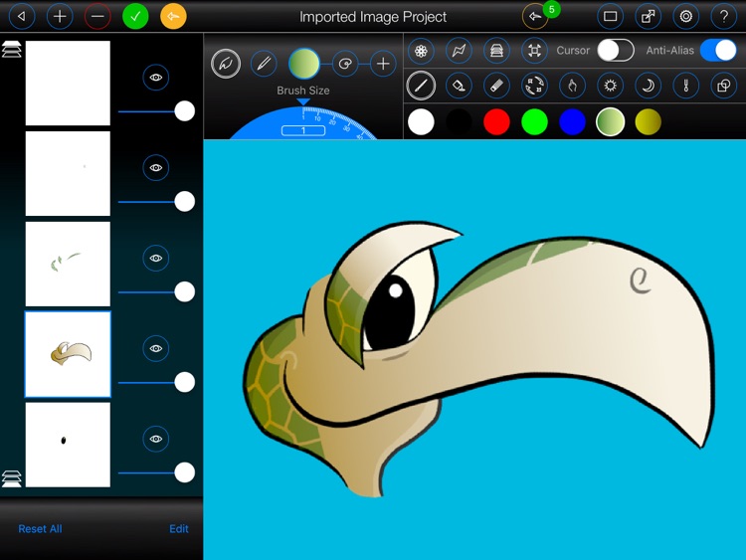Screen dimensions: 746x560
Task: Open the brush color gradient circle
Action: 304,64
